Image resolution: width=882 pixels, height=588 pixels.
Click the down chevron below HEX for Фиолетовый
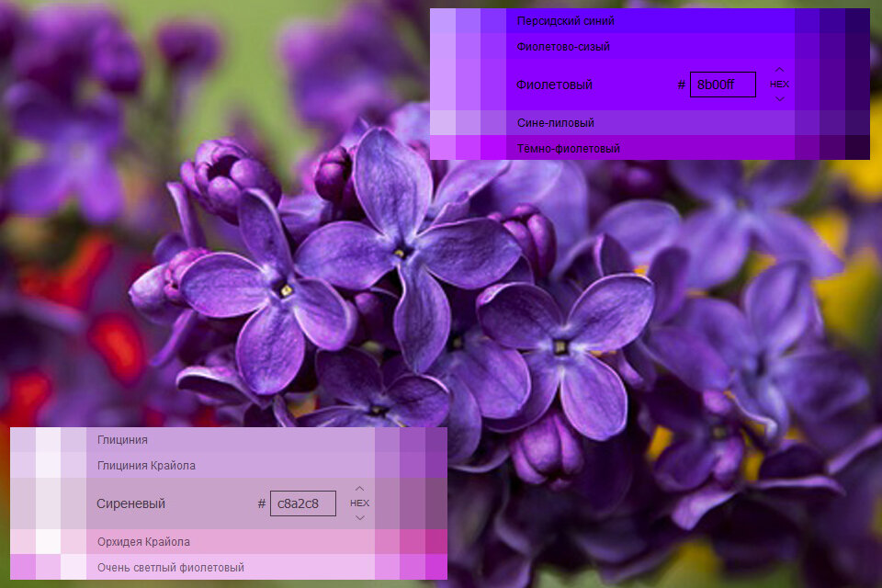coord(779,99)
